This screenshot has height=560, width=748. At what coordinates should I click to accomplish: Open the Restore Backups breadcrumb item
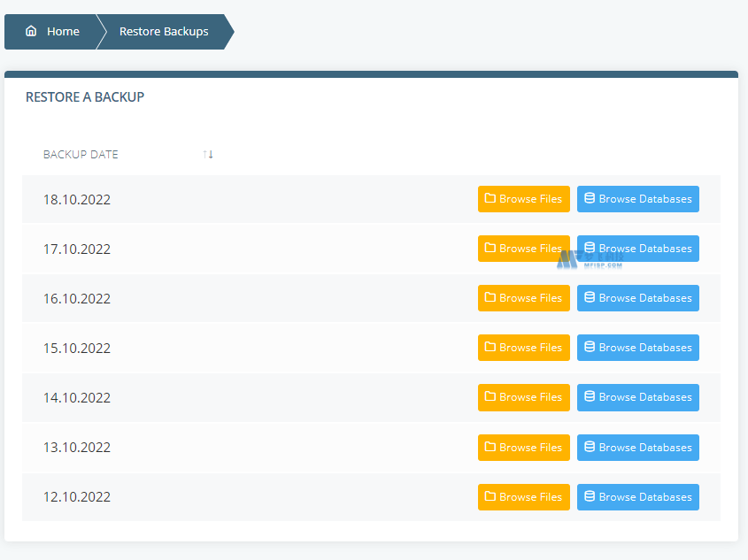click(x=164, y=31)
